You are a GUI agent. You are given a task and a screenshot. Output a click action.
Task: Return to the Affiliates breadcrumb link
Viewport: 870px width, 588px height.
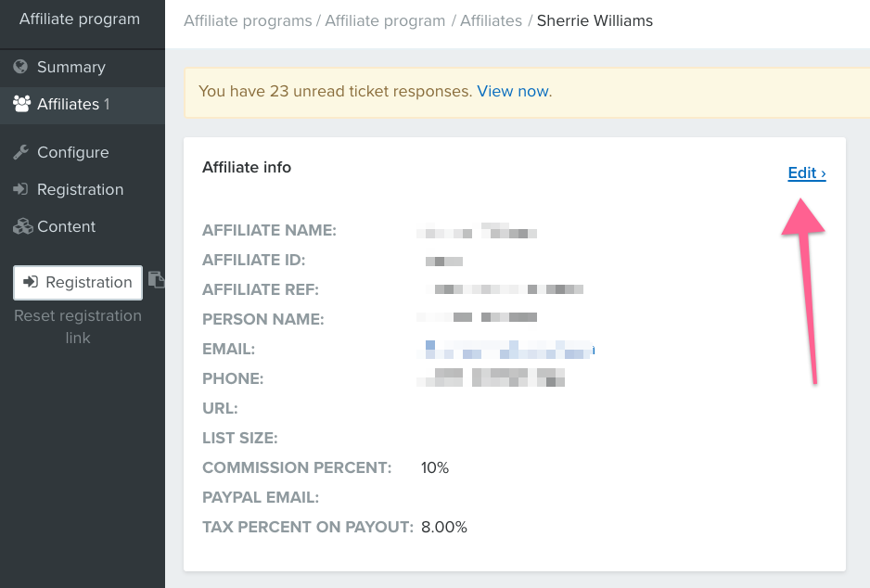tap(491, 20)
